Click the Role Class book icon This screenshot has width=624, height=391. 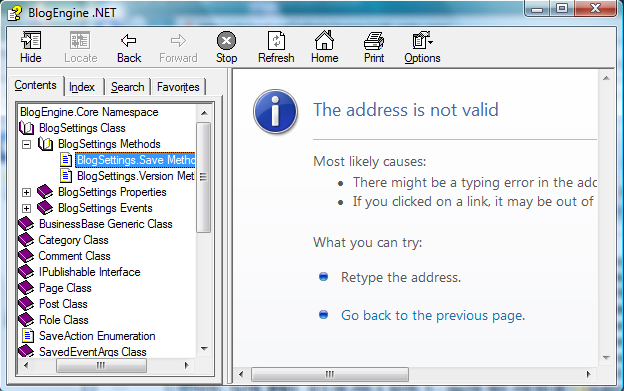click(26, 320)
